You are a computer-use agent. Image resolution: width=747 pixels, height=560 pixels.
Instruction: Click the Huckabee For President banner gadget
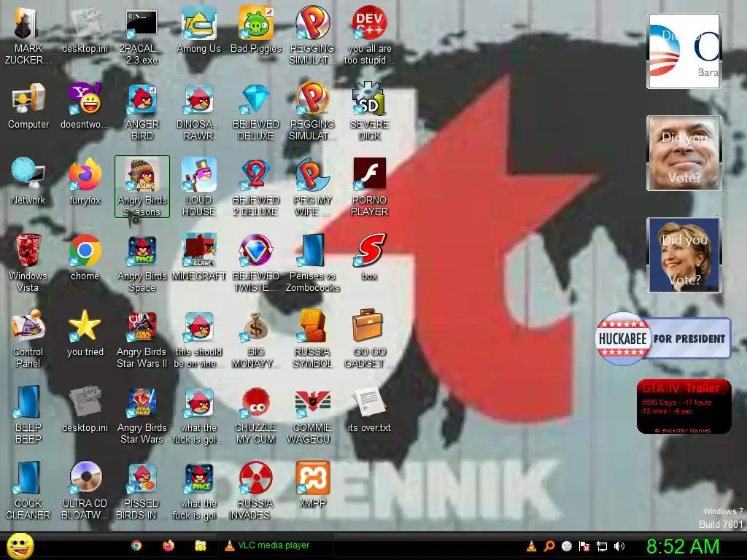[x=663, y=338]
